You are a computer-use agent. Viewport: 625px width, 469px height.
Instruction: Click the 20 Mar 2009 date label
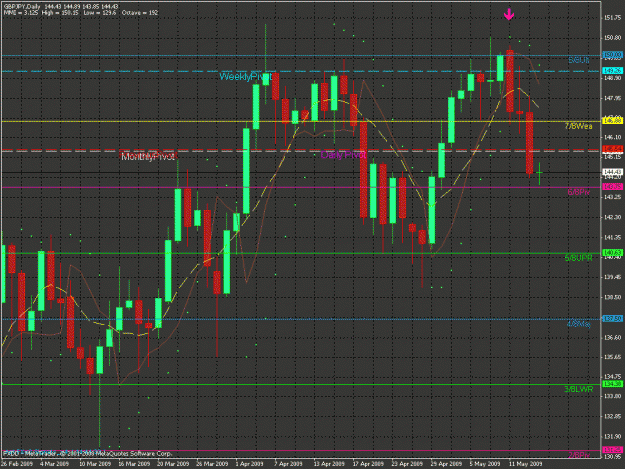[x=173, y=464]
